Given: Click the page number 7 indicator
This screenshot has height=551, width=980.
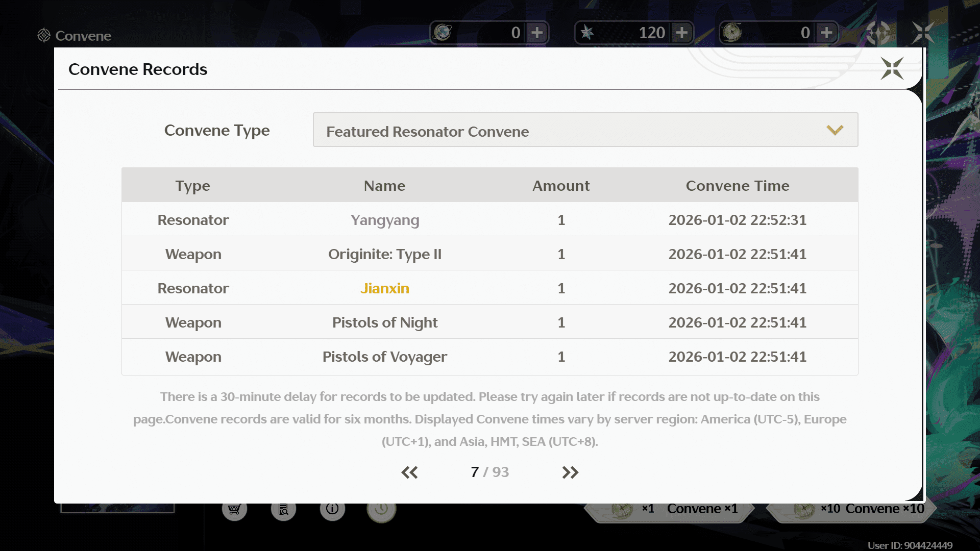Looking at the screenshot, I should [x=475, y=472].
